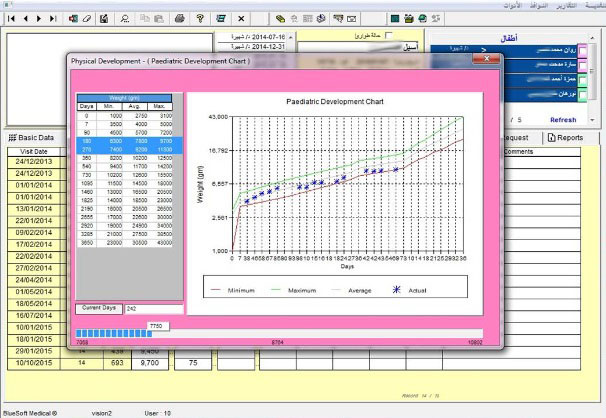Screen dimensions: 606x418
Task: Check the box beside حمزة أحمد patient
Action: pos(582,80)
